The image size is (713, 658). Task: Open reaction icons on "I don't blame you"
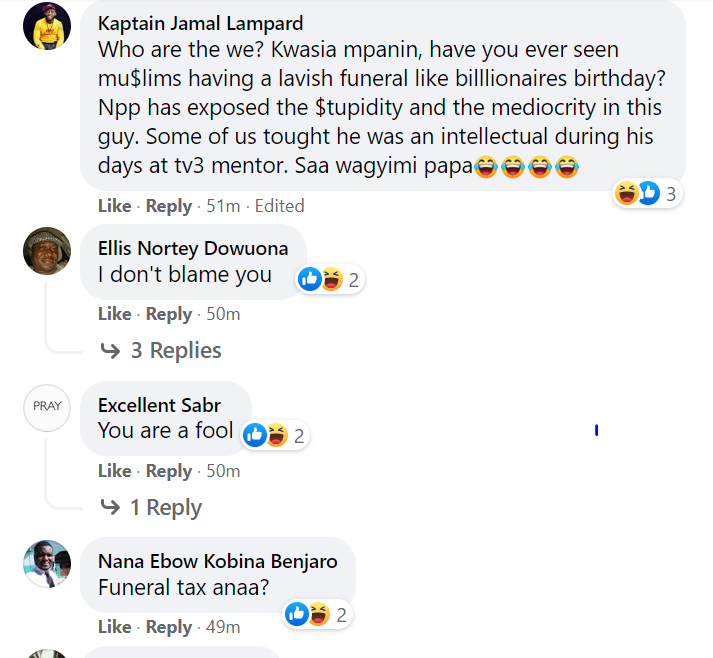point(329,280)
